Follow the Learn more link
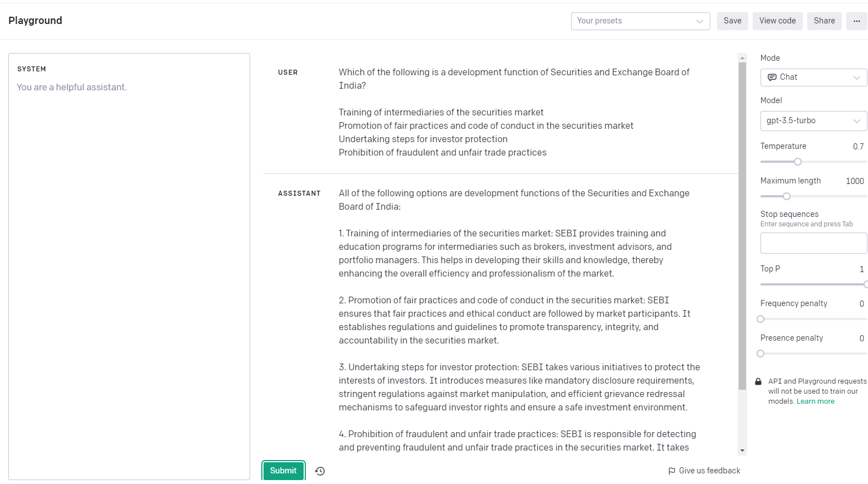Viewport: 868px width, 484px height. pos(815,401)
